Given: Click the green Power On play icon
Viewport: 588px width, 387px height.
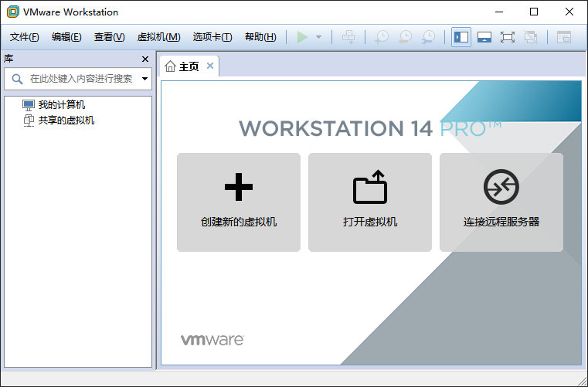Looking at the screenshot, I should pos(302,37).
